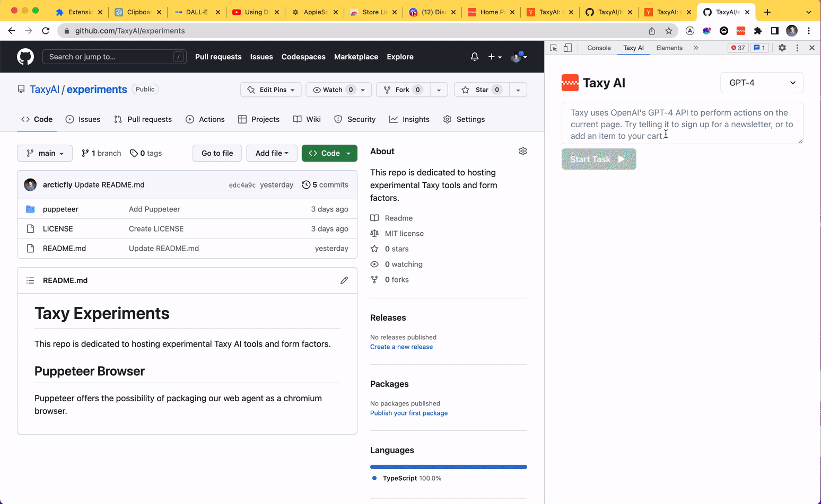
Task: Toggle the browser side panel
Action: [x=774, y=31]
